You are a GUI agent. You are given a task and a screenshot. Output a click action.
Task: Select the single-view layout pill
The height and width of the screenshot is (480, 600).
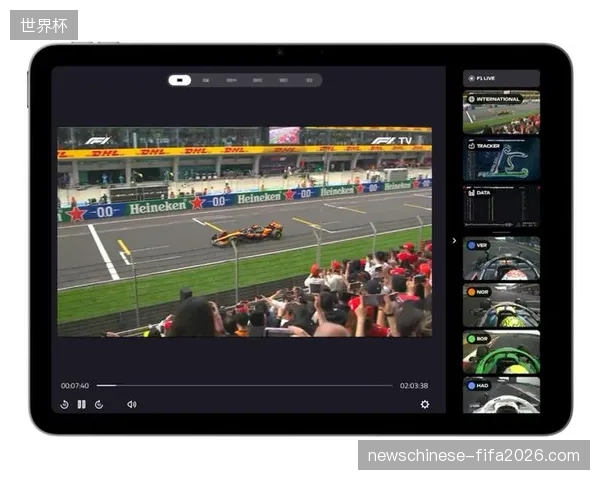point(180,80)
